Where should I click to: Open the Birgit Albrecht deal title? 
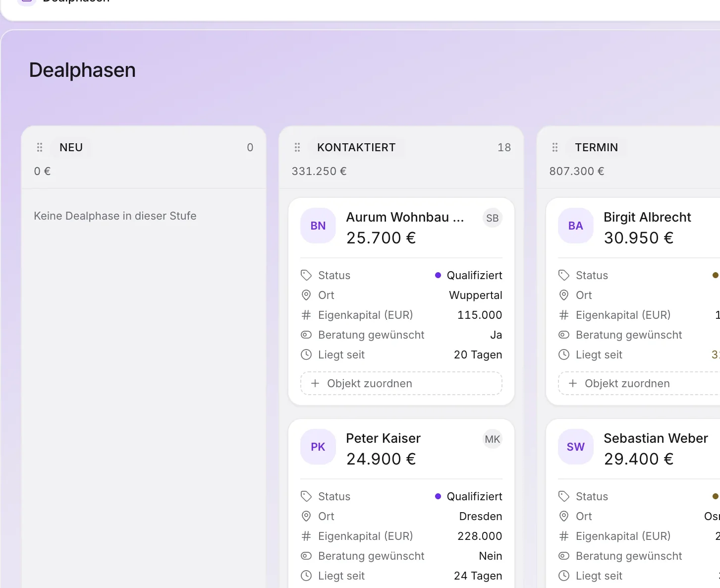(x=647, y=217)
